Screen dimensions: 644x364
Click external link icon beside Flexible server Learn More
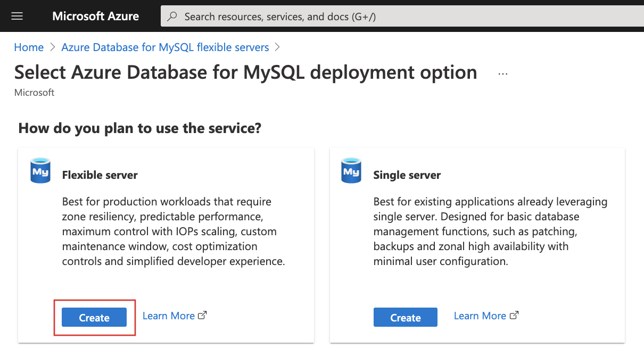(202, 316)
